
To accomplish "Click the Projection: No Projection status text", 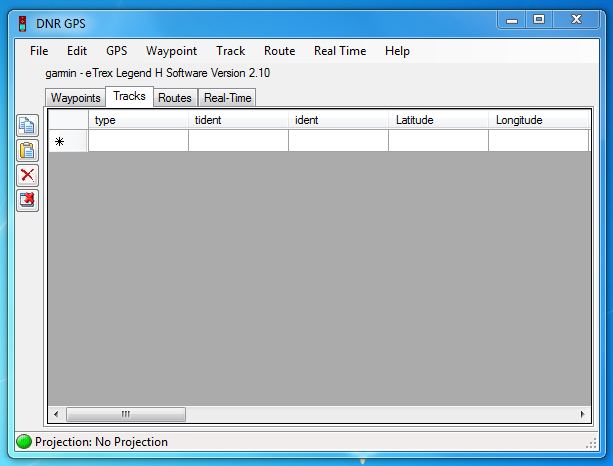I will [101, 442].
